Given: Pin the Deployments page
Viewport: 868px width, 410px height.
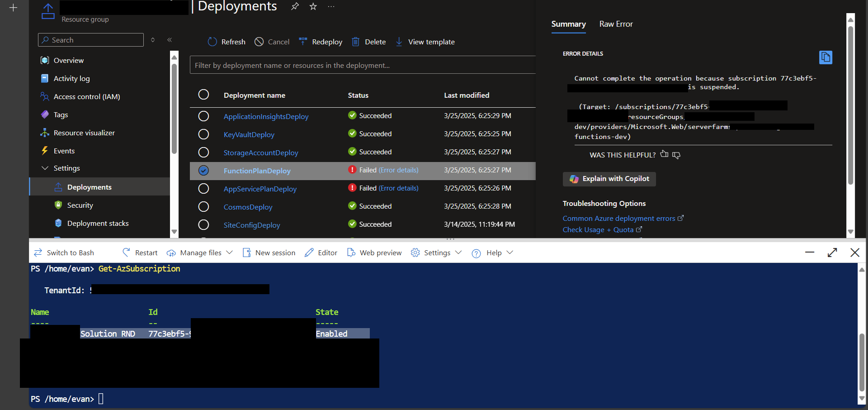Looking at the screenshot, I should [295, 6].
